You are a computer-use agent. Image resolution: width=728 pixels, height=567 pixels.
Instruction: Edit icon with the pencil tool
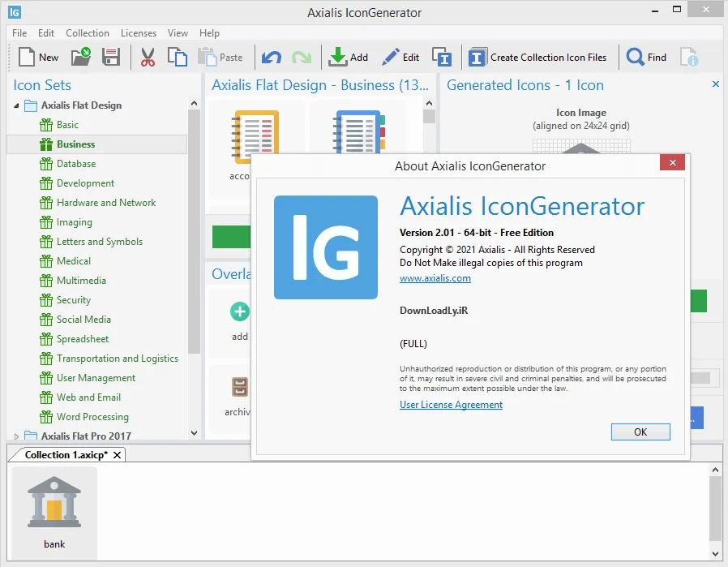(400, 57)
